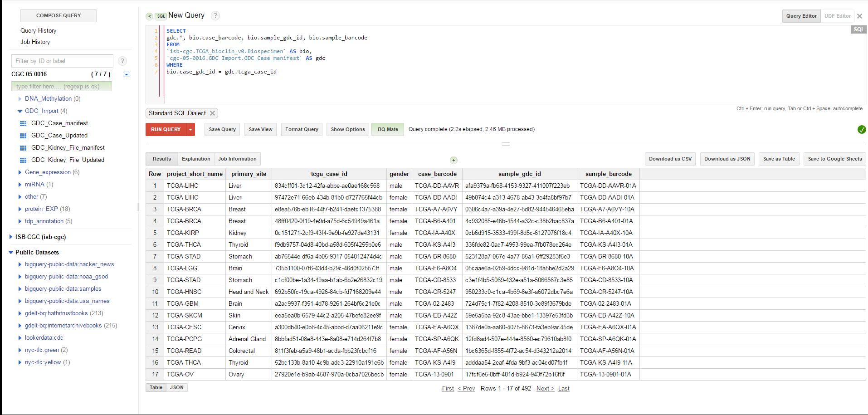
Task: Click the Filter by ID or label field
Action: (62, 61)
